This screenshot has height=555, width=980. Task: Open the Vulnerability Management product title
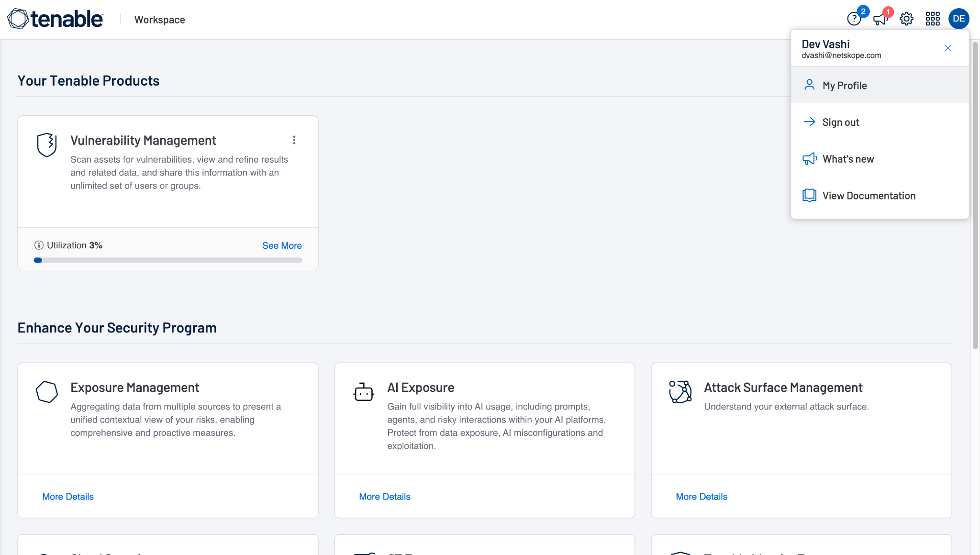(x=143, y=140)
